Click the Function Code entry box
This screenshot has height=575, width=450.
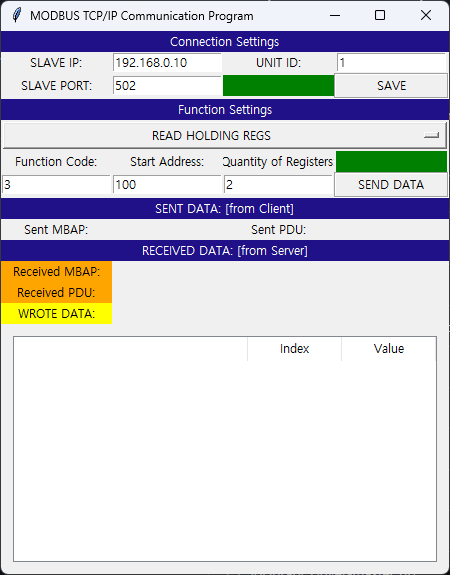click(x=56, y=184)
